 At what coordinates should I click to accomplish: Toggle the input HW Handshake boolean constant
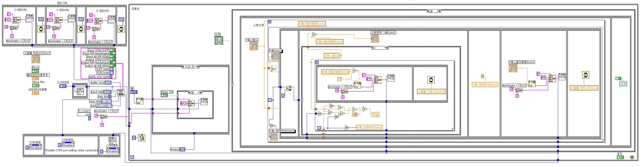(112, 53)
